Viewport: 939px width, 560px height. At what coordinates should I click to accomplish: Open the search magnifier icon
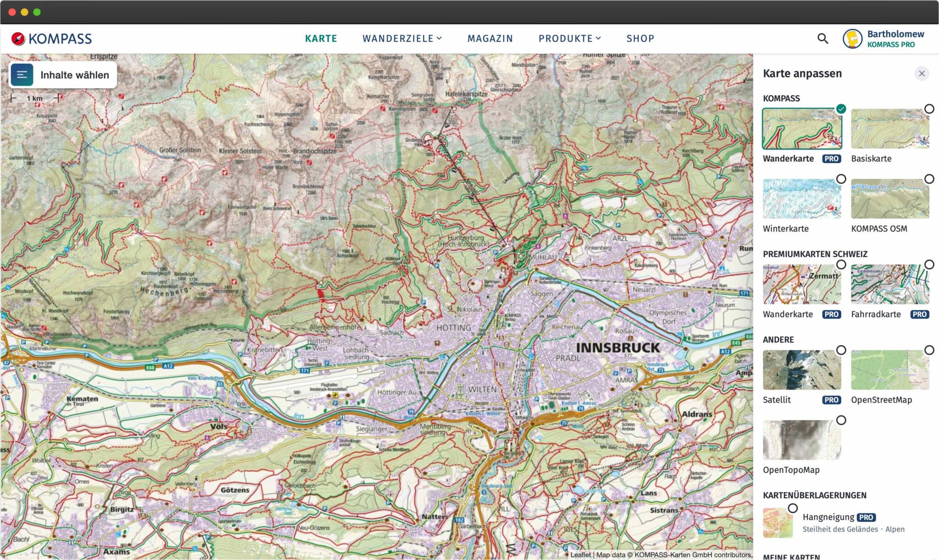823,38
